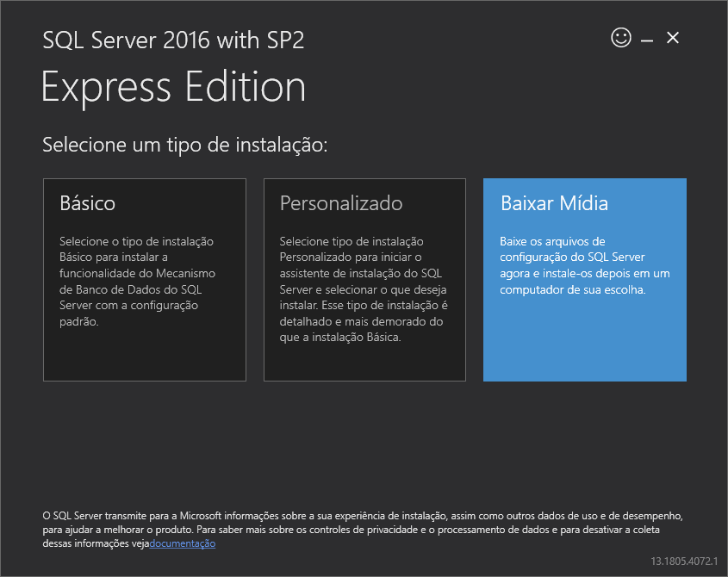Click the "Personalizado" tile heading

click(341, 203)
